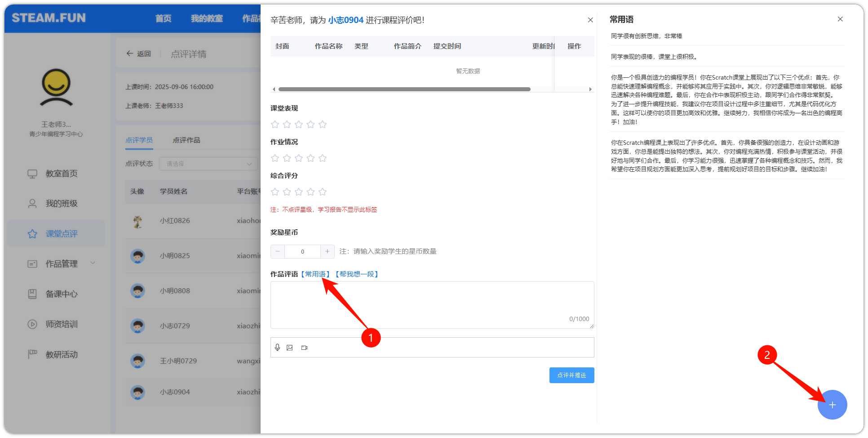The width and height of the screenshot is (868, 438).
Task: Rate 综合评分 two stars
Action: 287,192
